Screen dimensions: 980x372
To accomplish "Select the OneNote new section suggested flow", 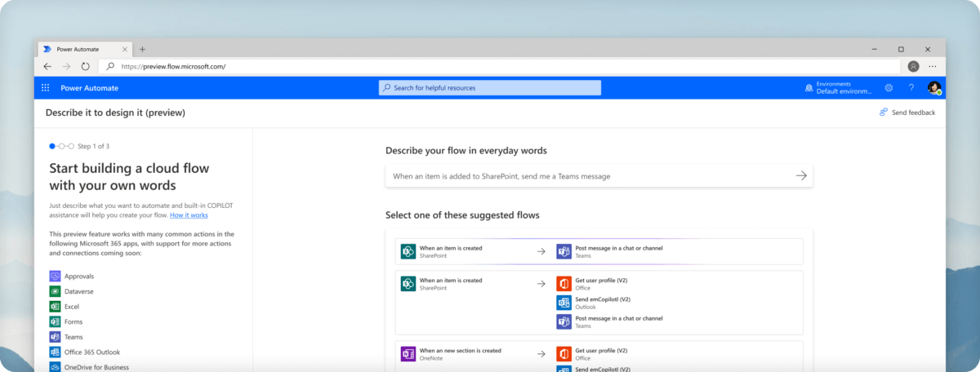I will point(599,356).
